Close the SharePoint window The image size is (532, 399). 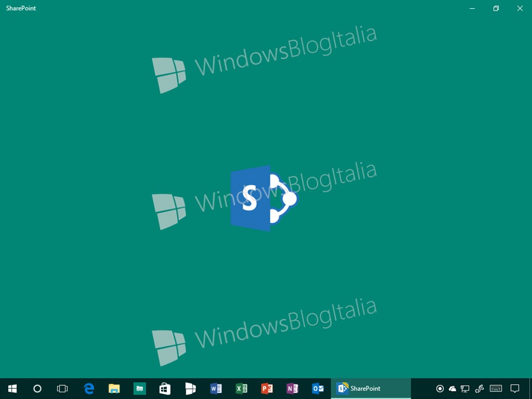pyautogui.click(x=520, y=8)
